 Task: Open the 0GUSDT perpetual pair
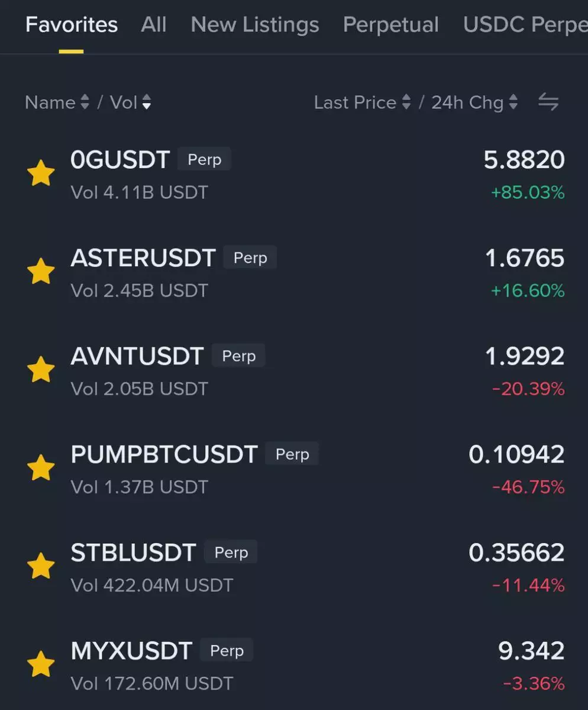point(120,160)
